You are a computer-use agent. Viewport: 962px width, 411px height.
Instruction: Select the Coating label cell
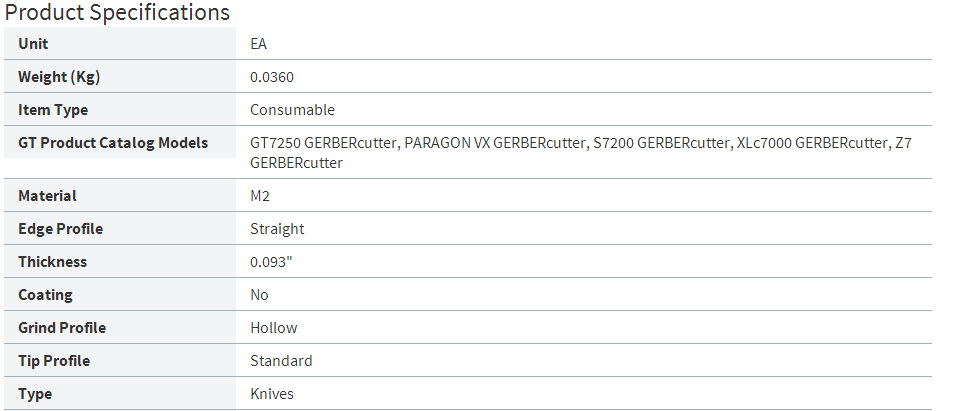(x=120, y=295)
